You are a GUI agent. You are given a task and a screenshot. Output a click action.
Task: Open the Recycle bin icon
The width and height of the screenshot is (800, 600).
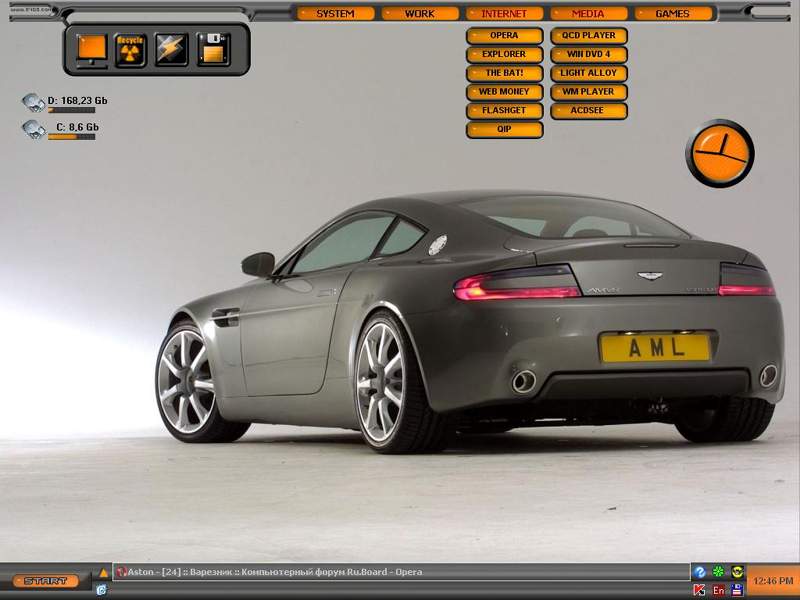coord(131,49)
